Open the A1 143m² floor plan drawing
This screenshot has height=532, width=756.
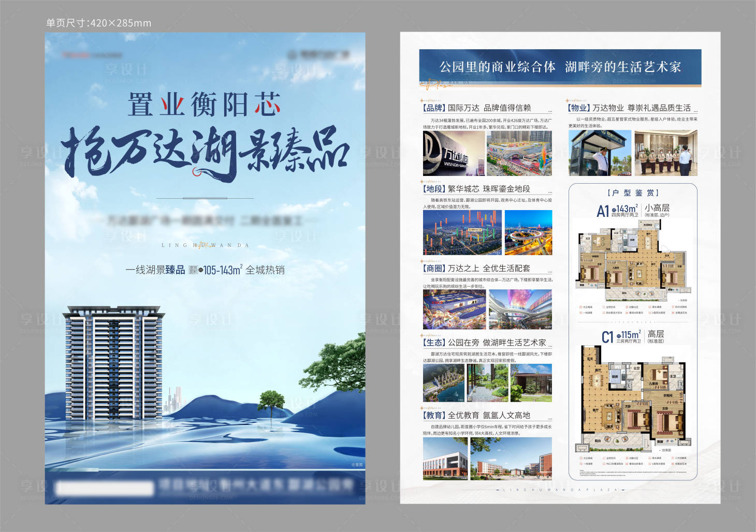(633, 260)
